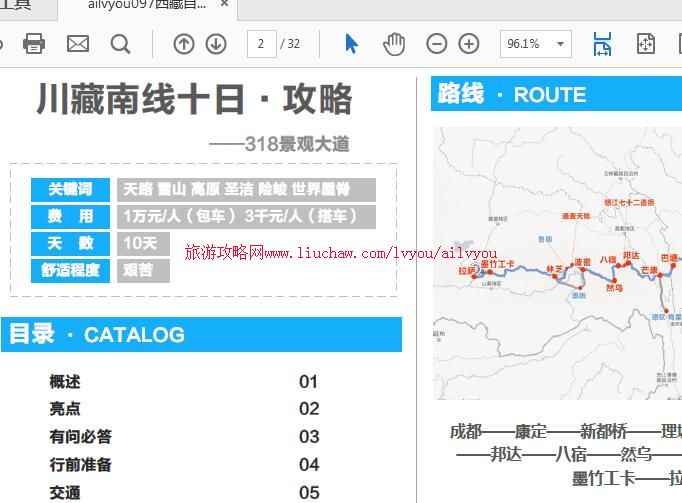Click the fit width scrolling icon

(x=602, y=44)
